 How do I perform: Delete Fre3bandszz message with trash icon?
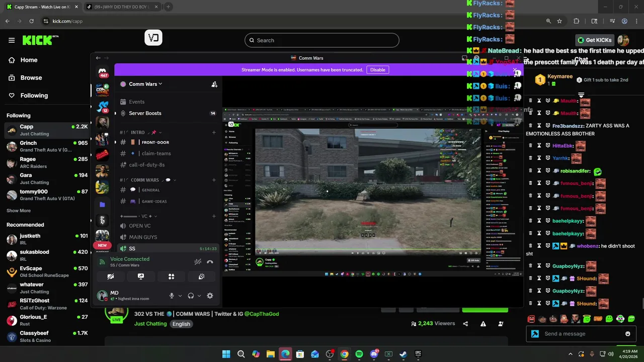tap(530, 126)
